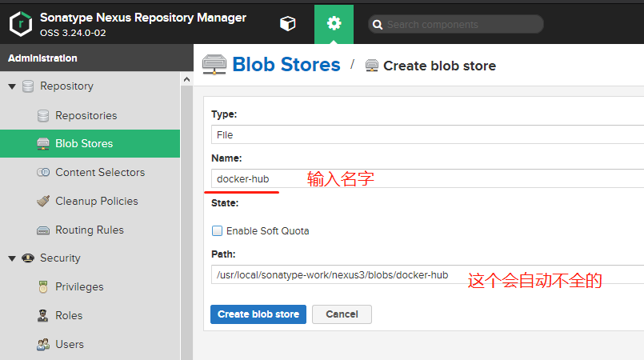
Task: Click the Cleanup Policies broom icon
Action: point(43,202)
